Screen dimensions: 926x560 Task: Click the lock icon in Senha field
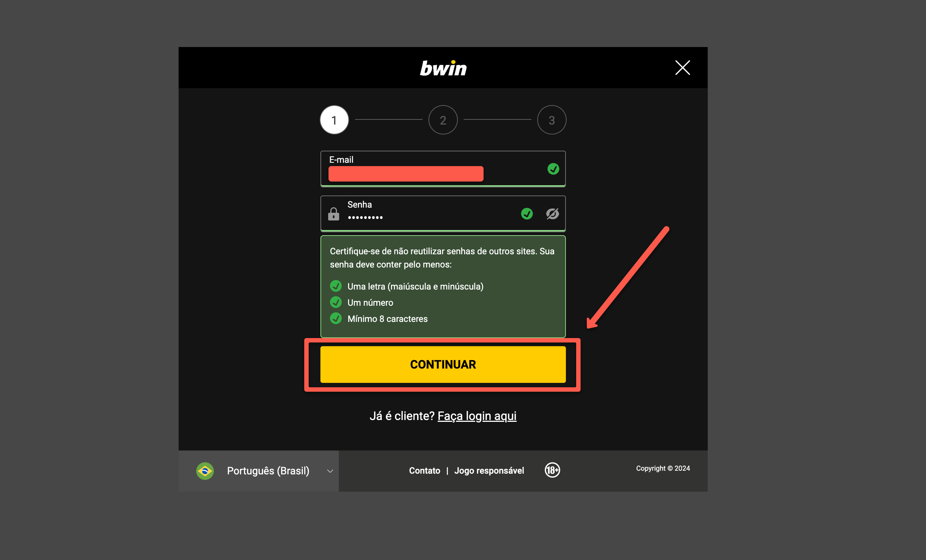[333, 214]
